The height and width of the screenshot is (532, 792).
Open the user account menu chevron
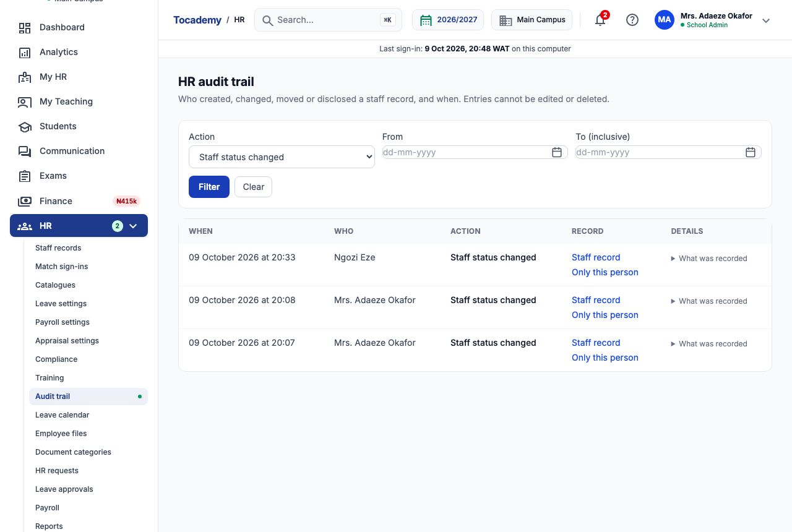click(x=766, y=20)
